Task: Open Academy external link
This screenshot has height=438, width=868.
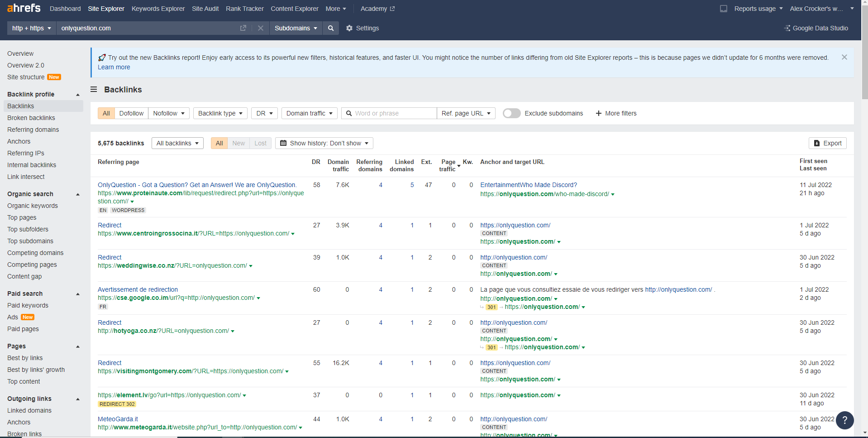Action: (x=377, y=9)
